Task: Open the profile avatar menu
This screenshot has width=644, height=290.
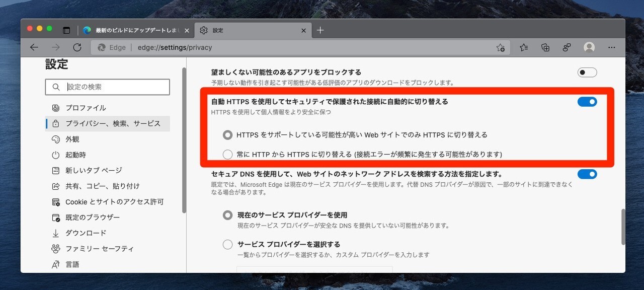Action: (589, 47)
